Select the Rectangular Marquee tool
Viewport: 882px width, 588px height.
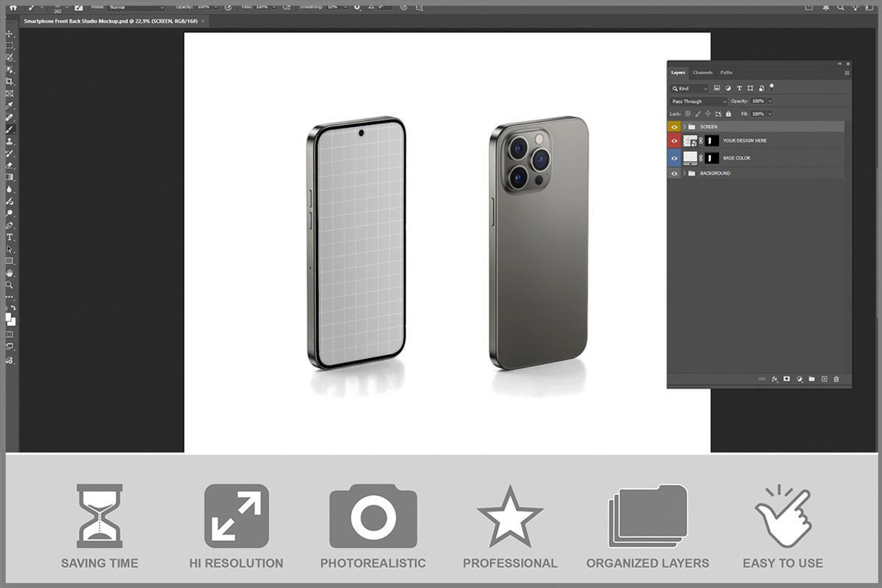(10, 46)
